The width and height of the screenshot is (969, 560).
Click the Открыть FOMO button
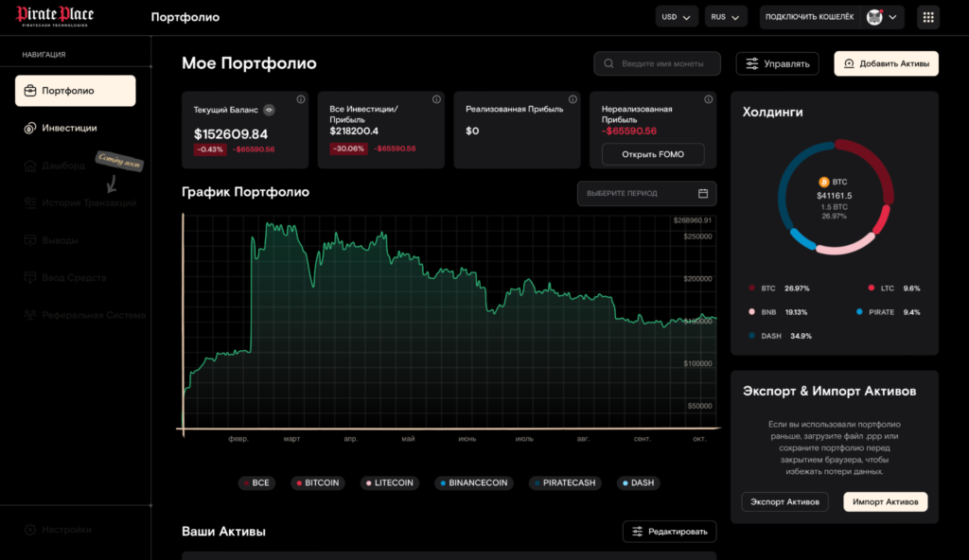tap(652, 154)
